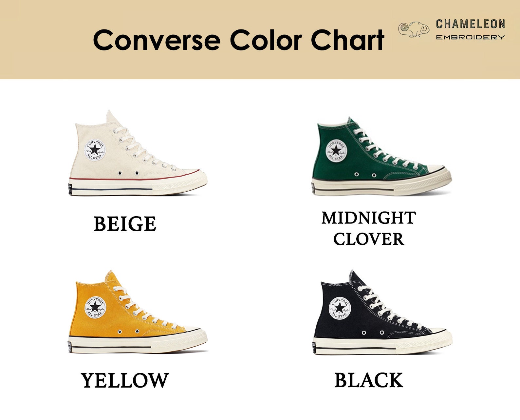The width and height of the screenshot is (520, 420).
Task: Click the YELLOW color label
Action: pos(125,380)
